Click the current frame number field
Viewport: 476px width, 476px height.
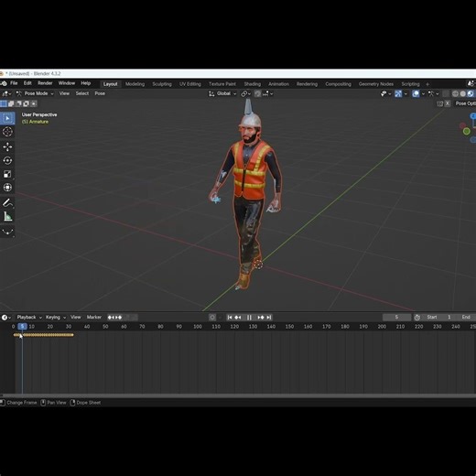pos(396,318)
